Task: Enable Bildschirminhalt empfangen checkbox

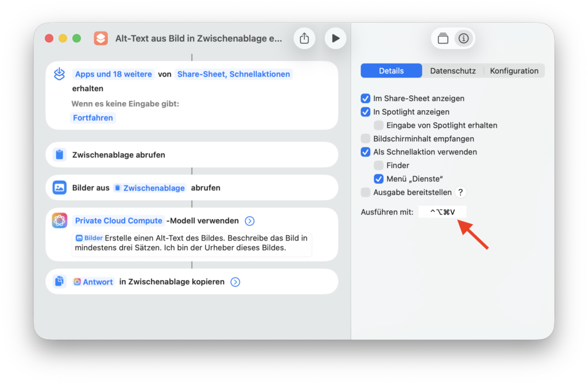Action: tap(365, 139)
